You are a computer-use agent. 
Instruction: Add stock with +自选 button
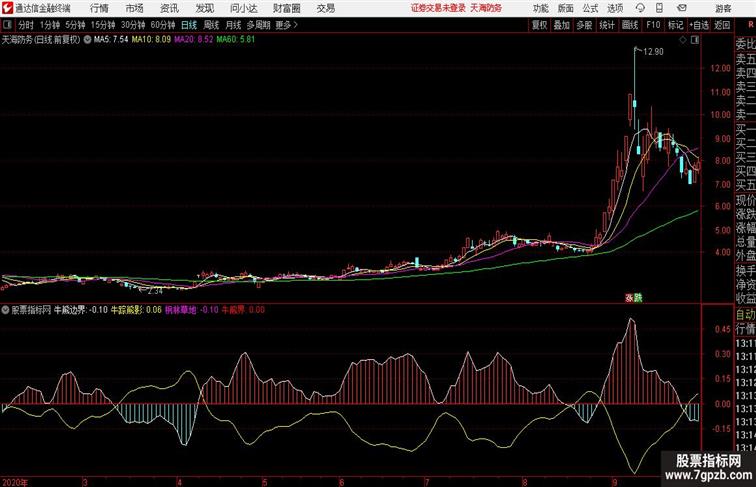[699, 25]
